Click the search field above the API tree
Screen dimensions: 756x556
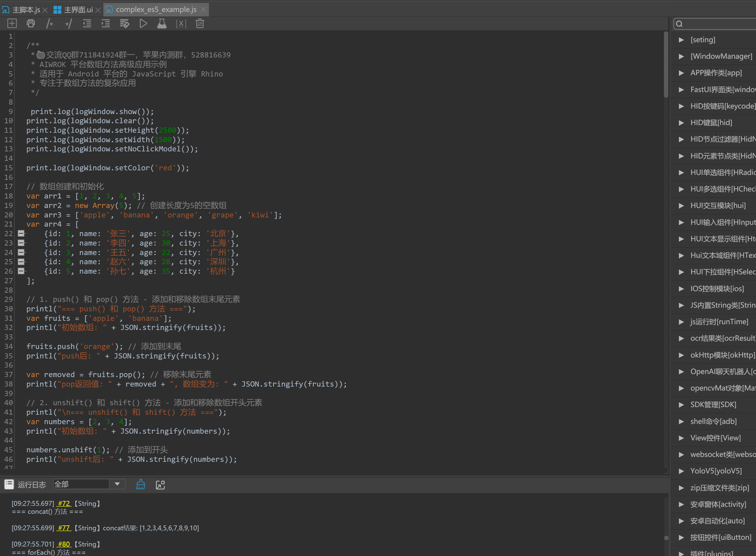717,24
